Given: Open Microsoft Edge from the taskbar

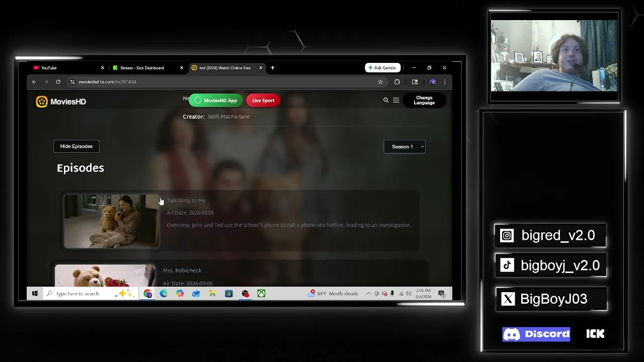Looking at the screenshot, I should [x=164, y=294].
